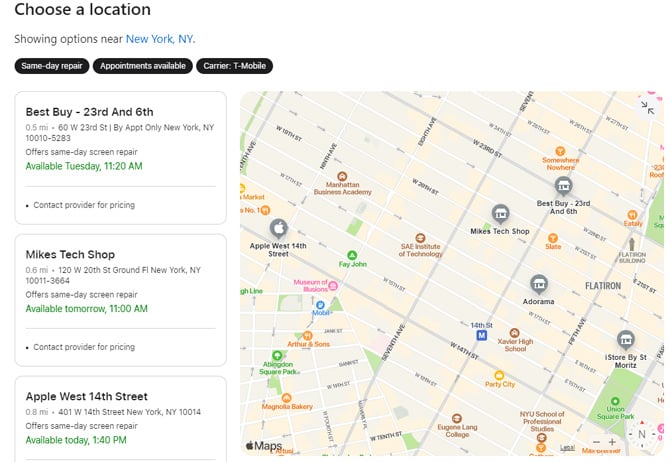The height and width of the screenshot is (462, 670).
Task: Zoom out the map with minus button
Action: 597,442
